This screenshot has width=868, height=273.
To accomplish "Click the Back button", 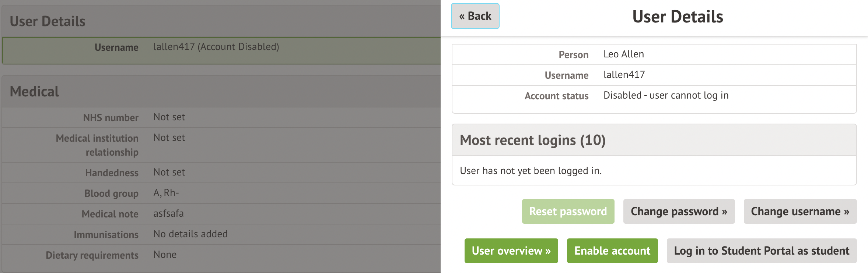I will [x=475, y=16].
